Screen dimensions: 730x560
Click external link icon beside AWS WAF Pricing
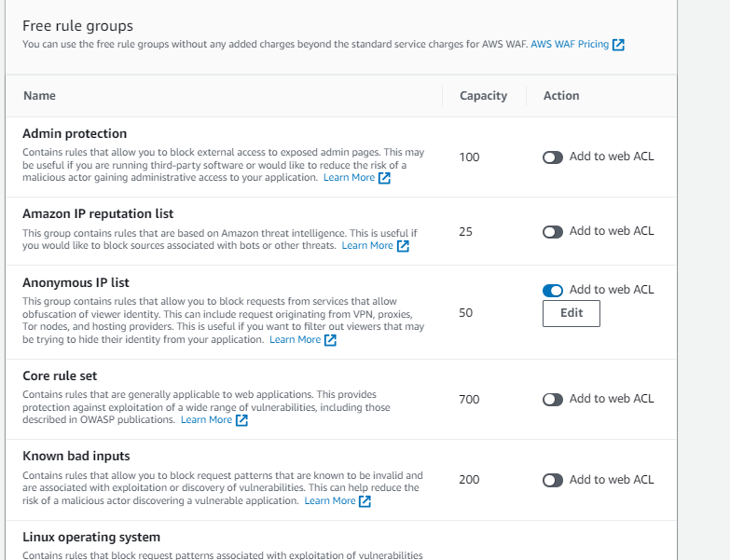click(x=618, y=45)
